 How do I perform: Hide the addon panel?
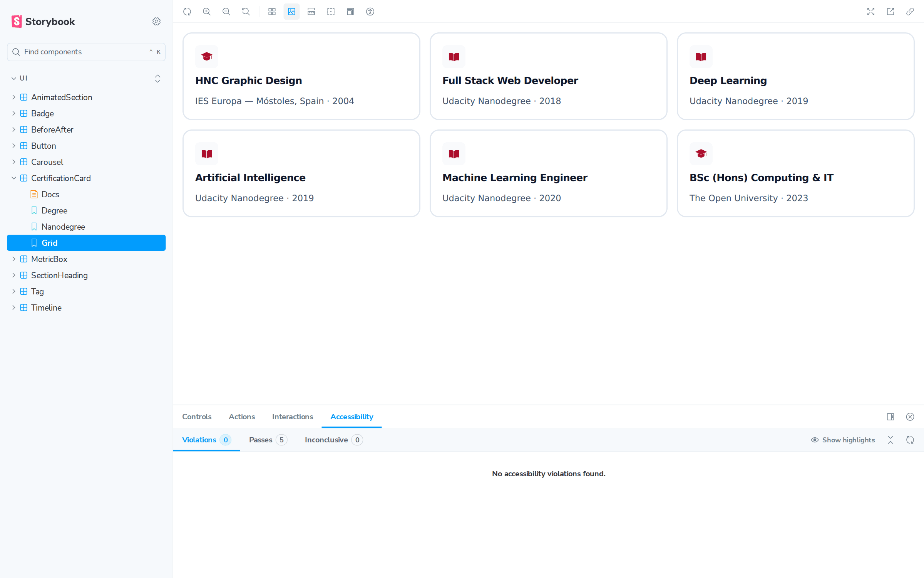point(910,417)
